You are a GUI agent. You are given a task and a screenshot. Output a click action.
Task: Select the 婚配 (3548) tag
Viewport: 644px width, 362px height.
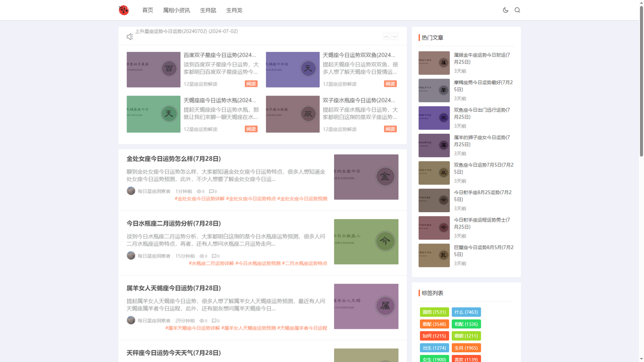click(434, 324)
